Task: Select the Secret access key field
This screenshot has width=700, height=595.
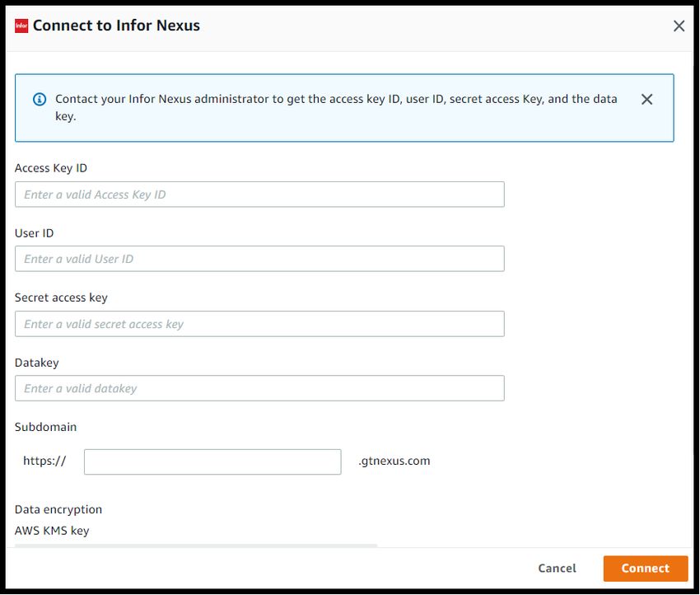Action: coord(259,324)
